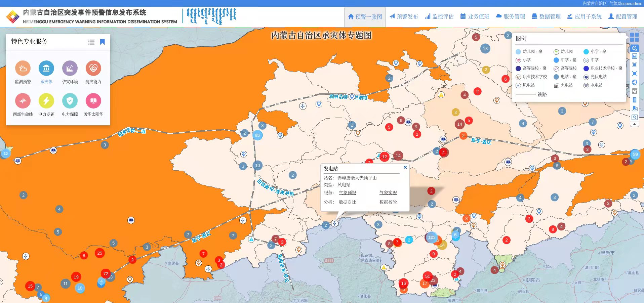
Task: Click the system logo in header
Action: point(13,17)
